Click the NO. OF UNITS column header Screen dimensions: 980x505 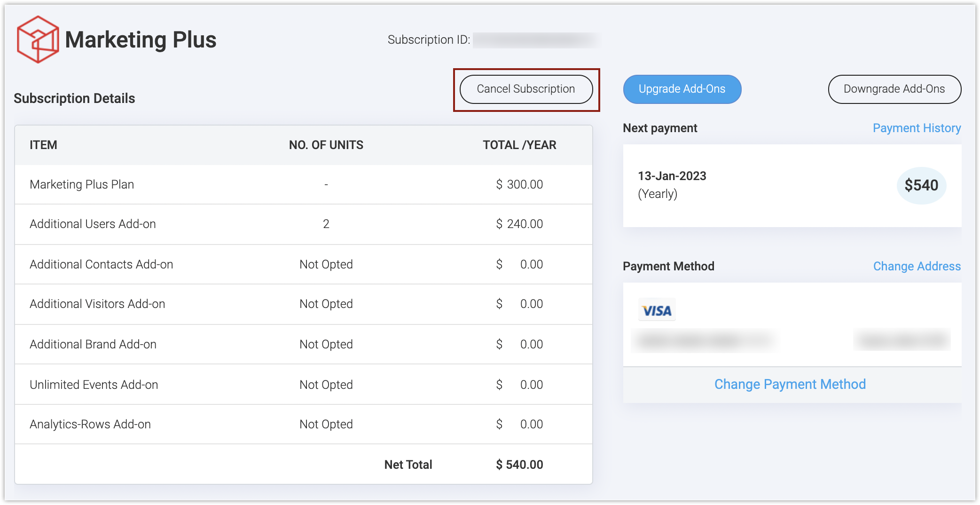click(x=326, y=145)
